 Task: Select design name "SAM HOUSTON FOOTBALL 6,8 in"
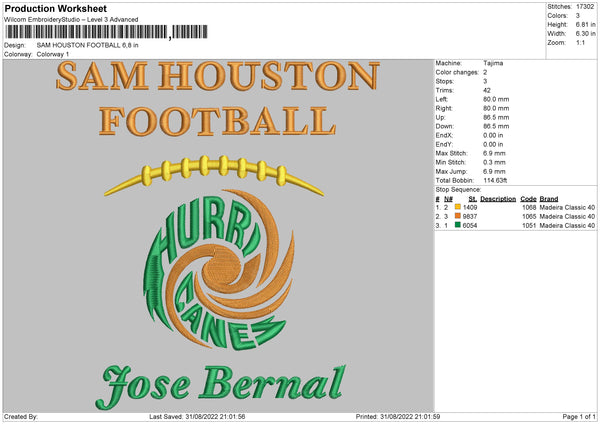tap(88, 45)
